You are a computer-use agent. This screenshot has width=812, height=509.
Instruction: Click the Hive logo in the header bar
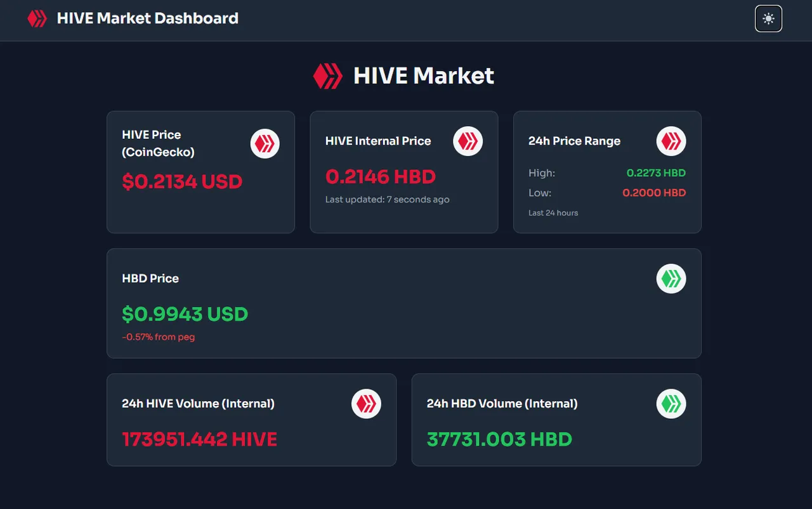click(x=37, y=18)
